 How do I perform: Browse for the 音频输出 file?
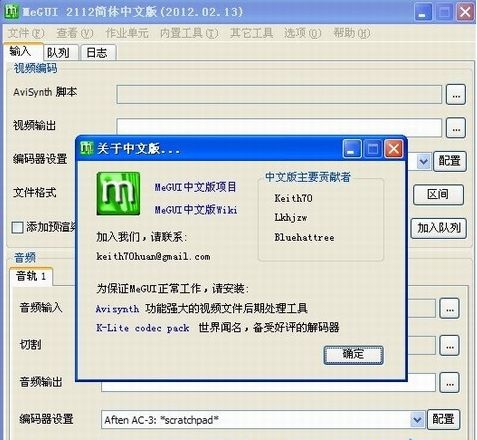pos(449,382)
